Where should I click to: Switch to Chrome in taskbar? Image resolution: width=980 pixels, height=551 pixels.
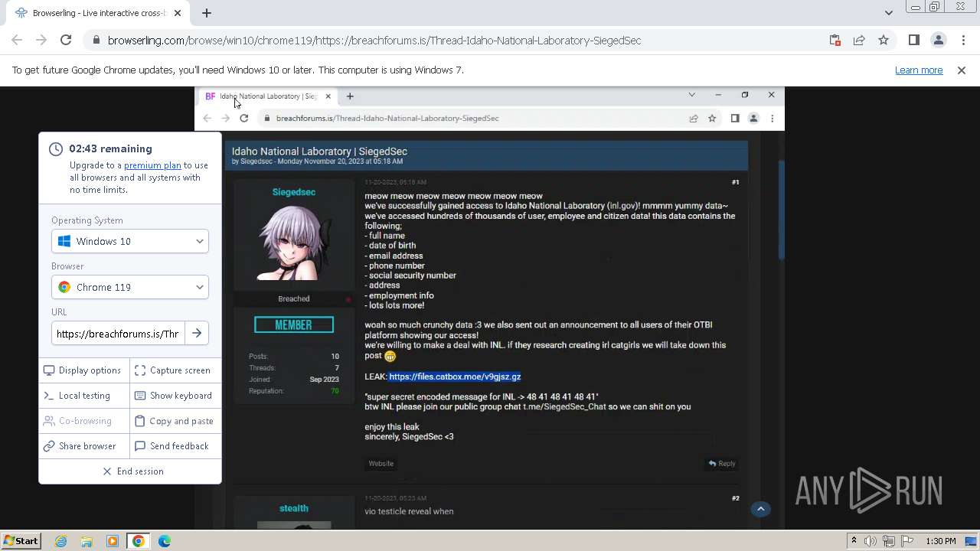(x=138, y=541)
